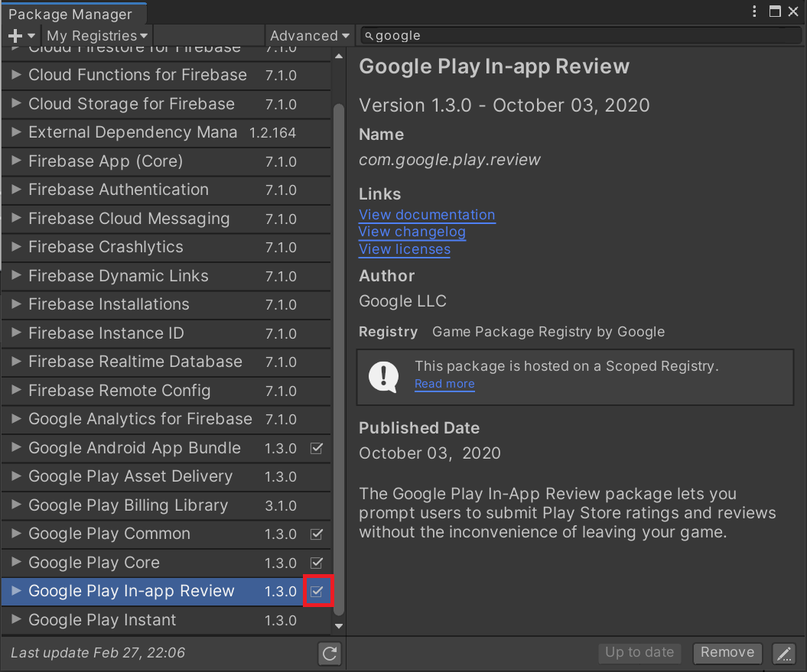Open the View documentation link

click(427, 215)
